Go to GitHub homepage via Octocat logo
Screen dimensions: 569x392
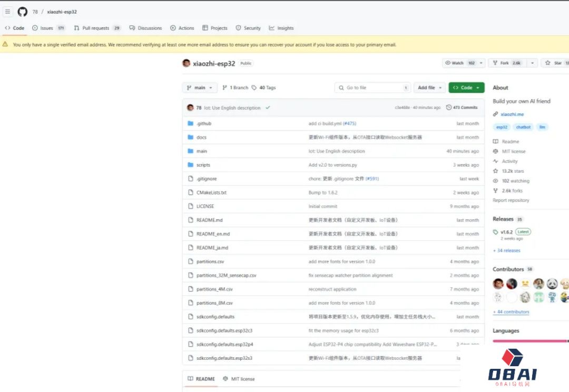point(23,12)
